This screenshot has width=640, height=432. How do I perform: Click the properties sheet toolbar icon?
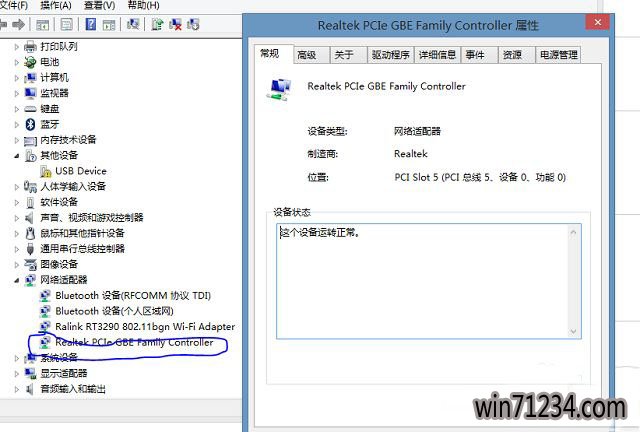click(67, 25)
